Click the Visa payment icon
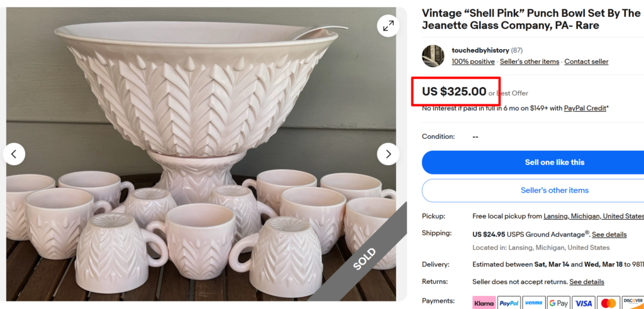 pos(584,303)
